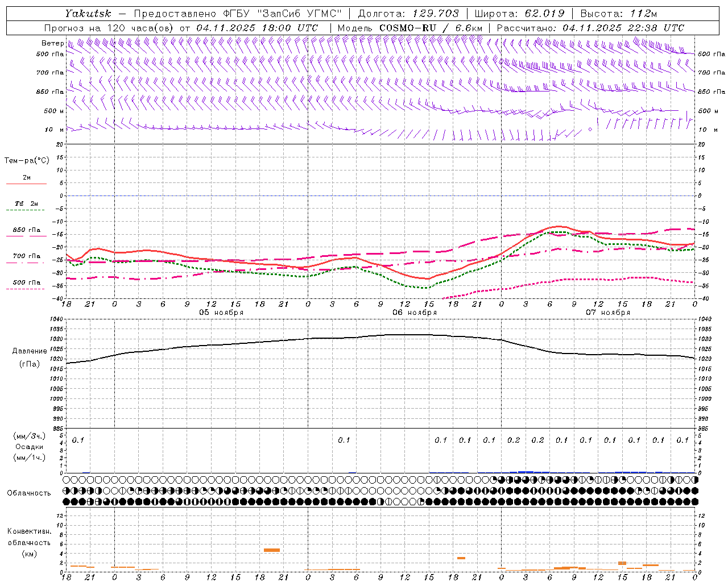Click the Ветер wind panel label
The height and width of the screenshot is (582, 728).
point(52,43)
